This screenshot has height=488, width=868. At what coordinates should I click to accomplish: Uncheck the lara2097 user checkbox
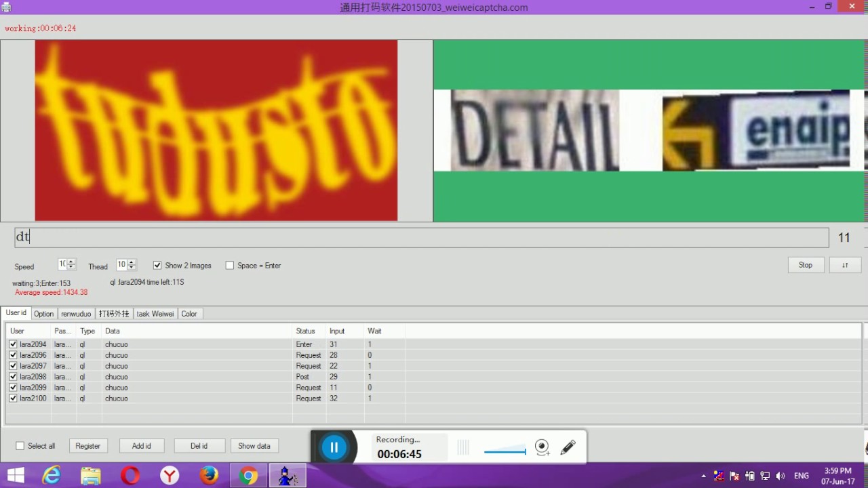pyautogui.click(x=13, y=366)
